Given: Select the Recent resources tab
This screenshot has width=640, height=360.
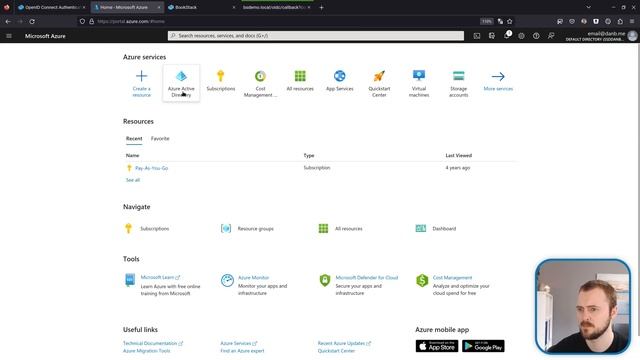Looking at the screenshot, I should (134, 139).
